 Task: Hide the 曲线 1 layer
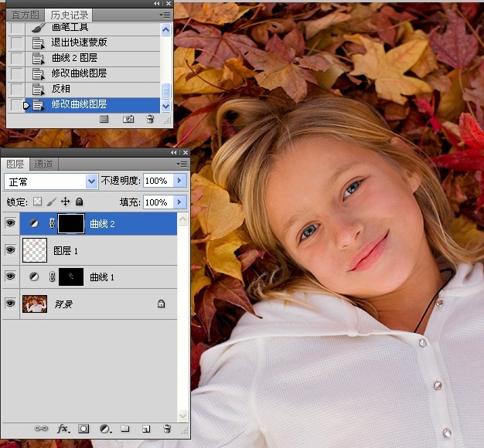pyautogui.click(x=11, y=277)
